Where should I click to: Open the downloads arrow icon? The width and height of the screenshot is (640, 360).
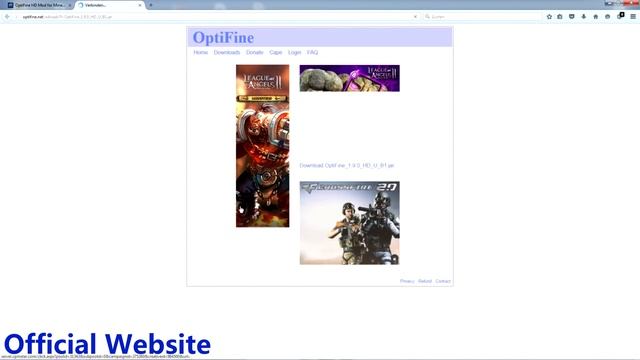(x=584, y=17)
